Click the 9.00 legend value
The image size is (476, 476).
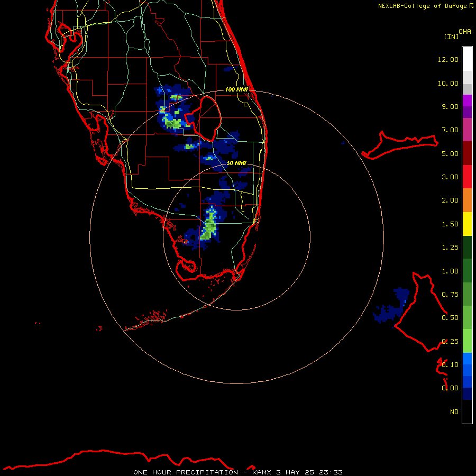tap(450, 106)
